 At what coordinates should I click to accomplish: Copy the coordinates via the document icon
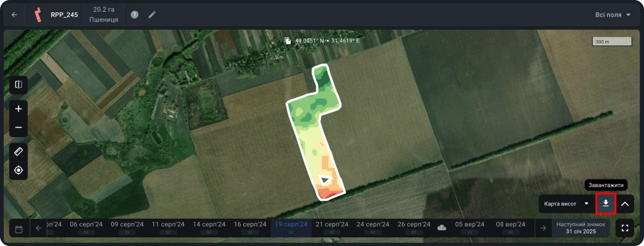click(x=288, y=41)
